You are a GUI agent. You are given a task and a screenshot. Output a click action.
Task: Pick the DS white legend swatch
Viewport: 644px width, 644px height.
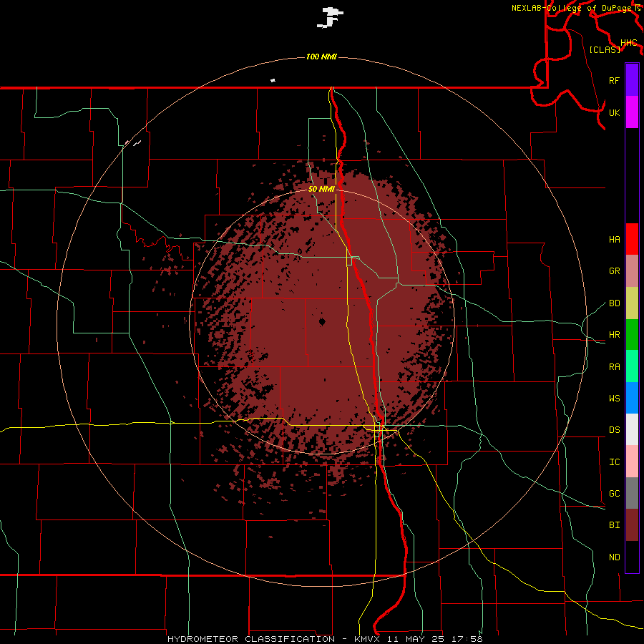click(632, 429)
